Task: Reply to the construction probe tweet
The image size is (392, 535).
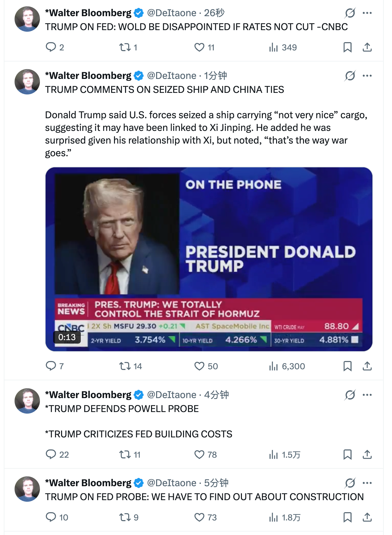Action: pyautogui.click(x=51, y=517)
